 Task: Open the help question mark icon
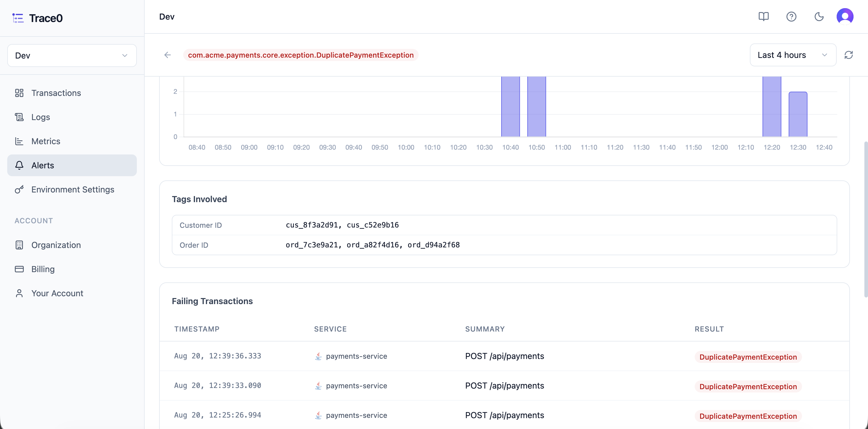pyautogui.click(x=791, y=17)
